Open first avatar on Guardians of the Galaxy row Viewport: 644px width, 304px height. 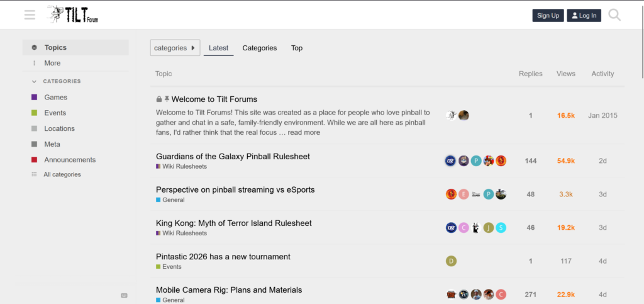(x=451, y=160)
